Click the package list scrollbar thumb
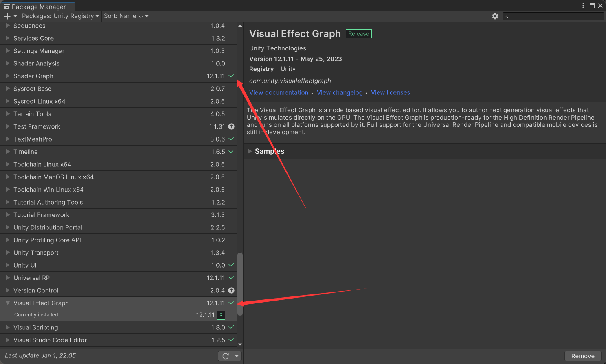This screenshot has width=606, height=364. (x=240, y=284)
